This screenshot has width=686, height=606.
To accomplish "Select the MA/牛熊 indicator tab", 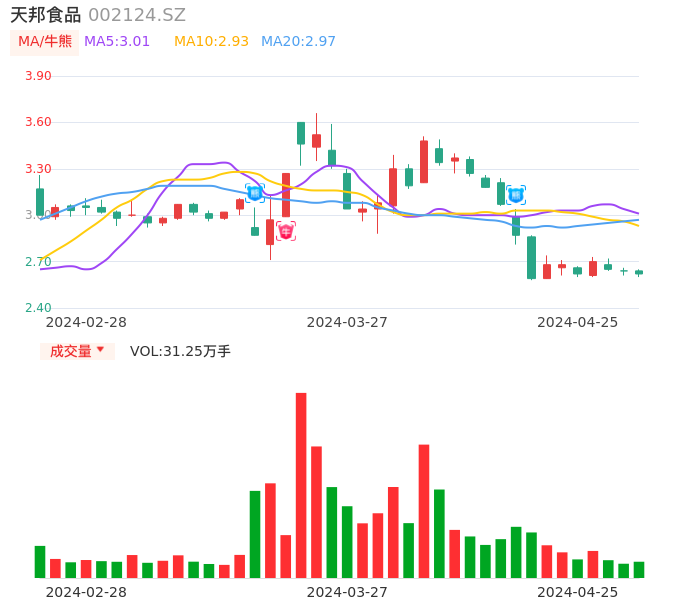I will point(45,42).
